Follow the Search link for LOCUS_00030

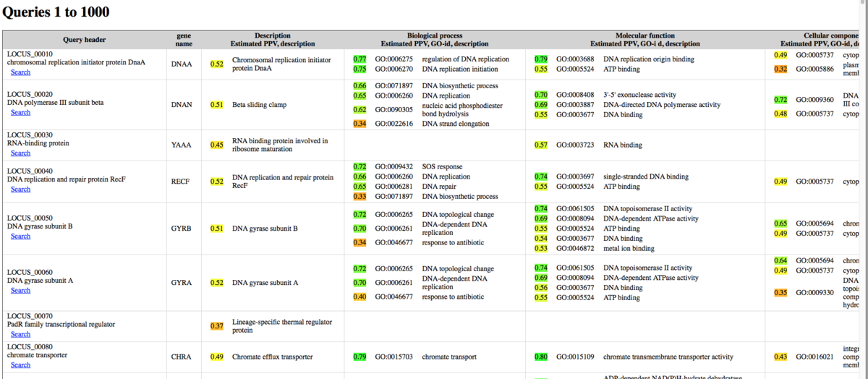(20, 153)
